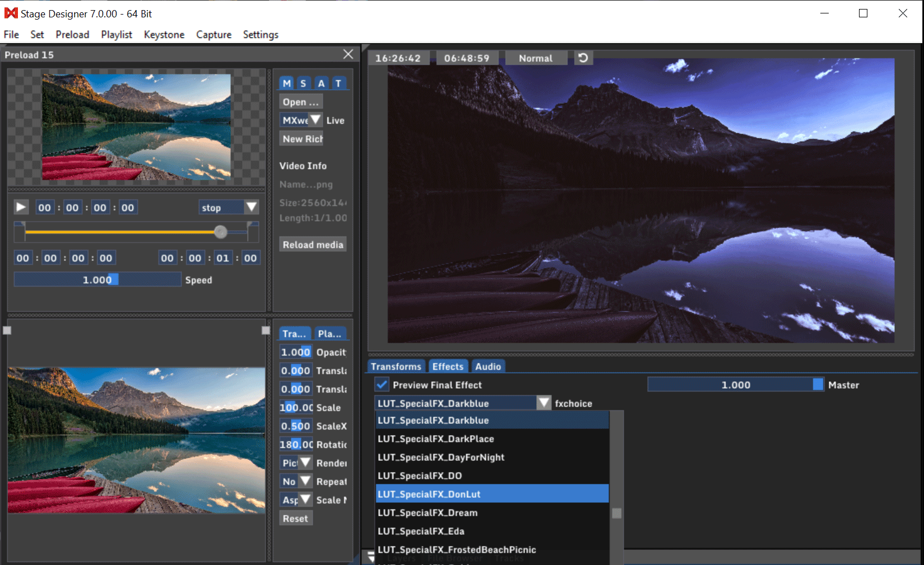Select the S button above Open
Screen dimensions: 924x565
pyautogui.click(x=303, y=83)
